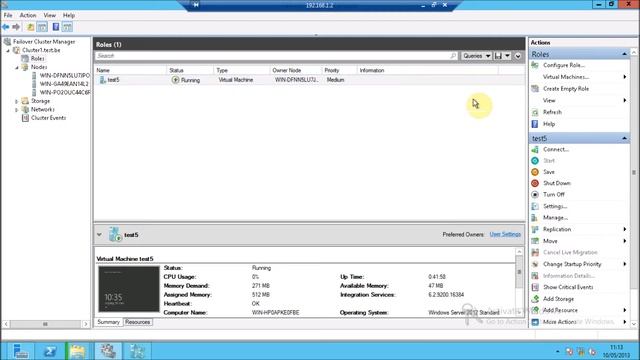The height and width of the screenshot is (360, 640).
Task: Sort roles by Priority column header
Action: point(340,70)
